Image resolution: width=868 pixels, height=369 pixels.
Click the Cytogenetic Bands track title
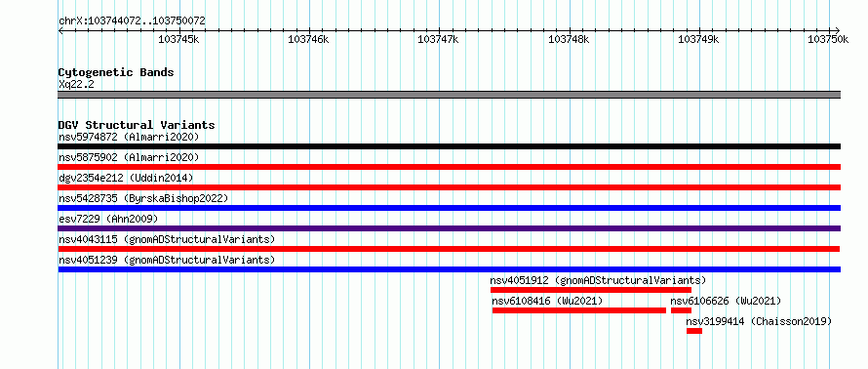click(x=116, y=72)
